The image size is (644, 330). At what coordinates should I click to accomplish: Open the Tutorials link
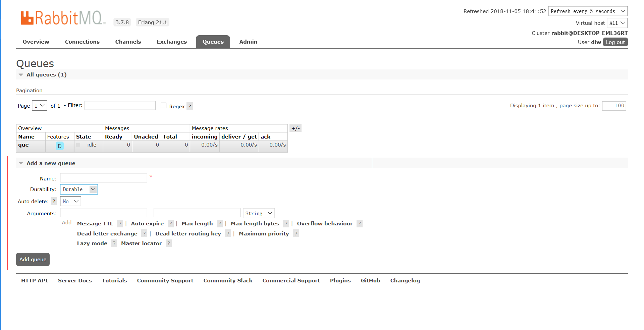pyautogui.click(x=114, y=281)
